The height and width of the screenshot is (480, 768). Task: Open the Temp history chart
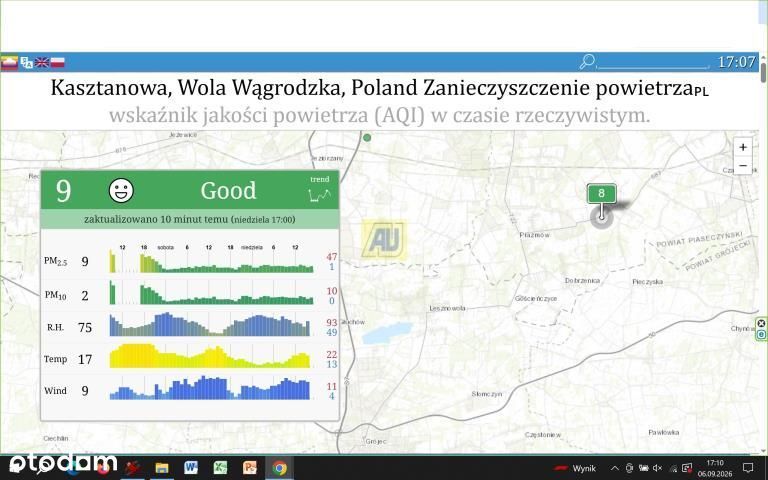tap(210, 356)
